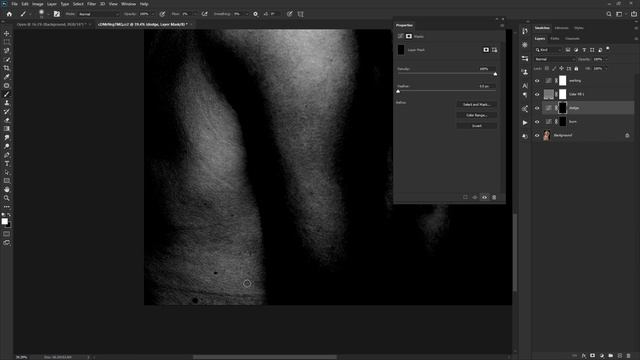Open Smoothing value dropdown arrow
640x360 pixels.
[246, 14]
